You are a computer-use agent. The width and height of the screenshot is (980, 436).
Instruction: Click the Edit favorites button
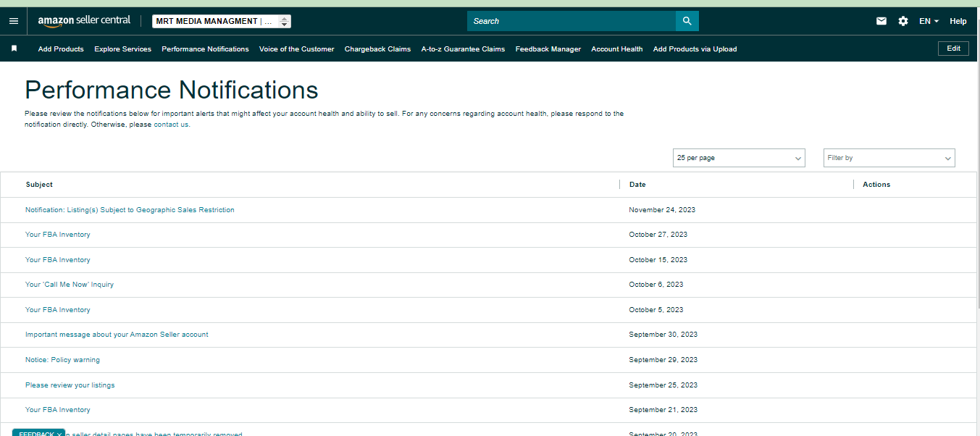[x=953, y=49]
